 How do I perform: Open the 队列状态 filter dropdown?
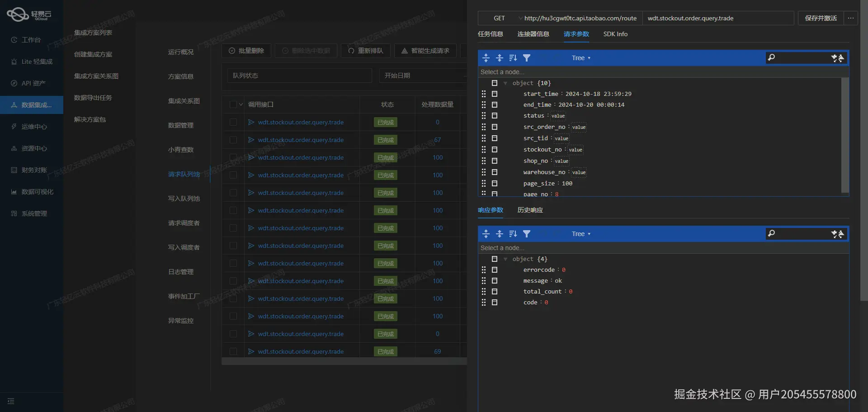coord(300,76)
